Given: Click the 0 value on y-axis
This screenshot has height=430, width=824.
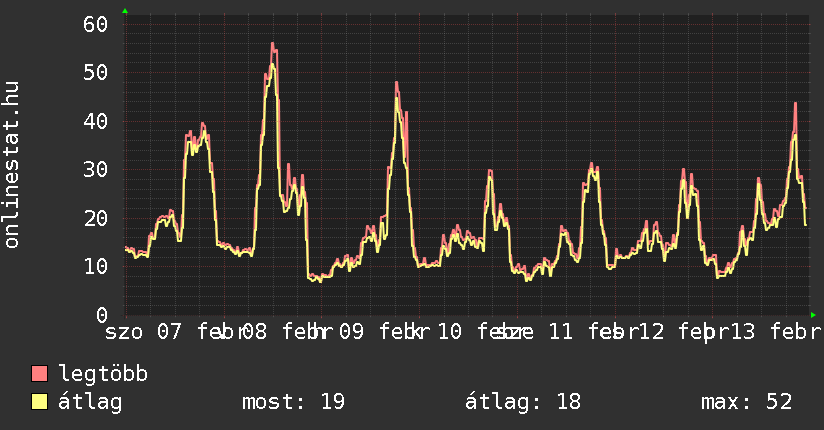Looking at the screenshot, I should (101, 314).
